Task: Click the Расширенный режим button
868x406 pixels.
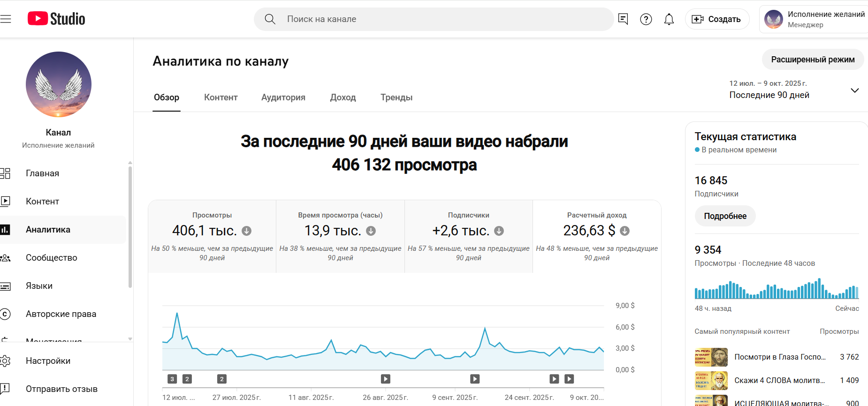Action: tap(813, 60)
